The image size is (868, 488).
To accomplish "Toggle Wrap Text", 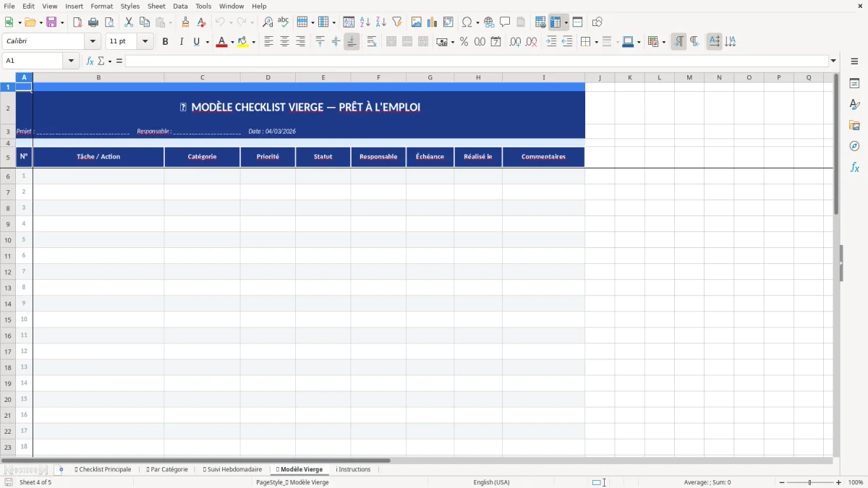I will tap(371, 42).
